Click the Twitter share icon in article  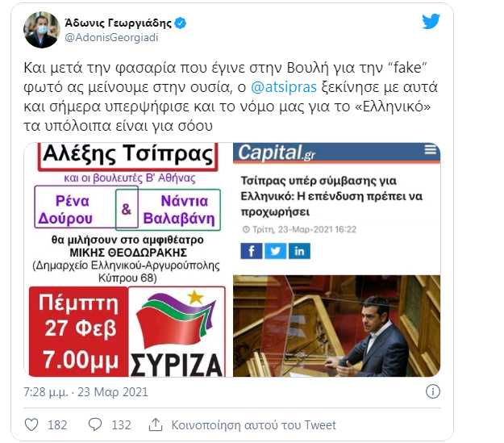(x=276, y=251)
